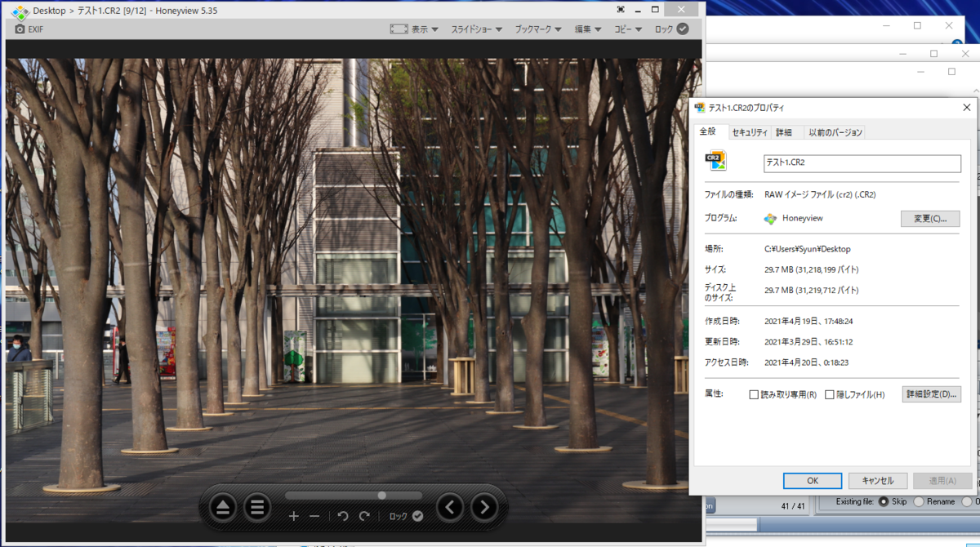Switch to 以前のバージョン tab

pyautogui.click(x=835, y=132)
